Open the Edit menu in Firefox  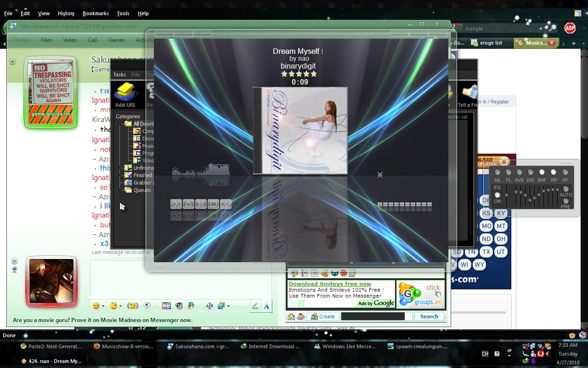(25, 13)
